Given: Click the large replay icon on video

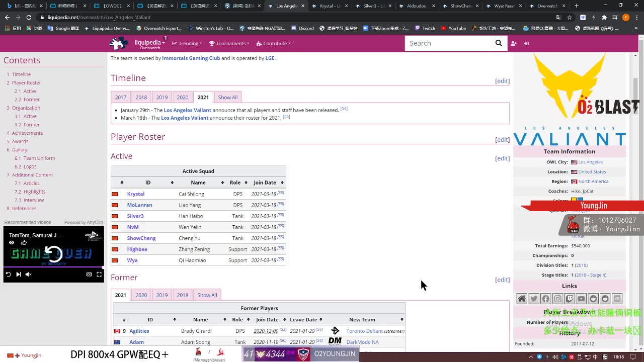Looking at the screenshot, I should pos(54,254).
